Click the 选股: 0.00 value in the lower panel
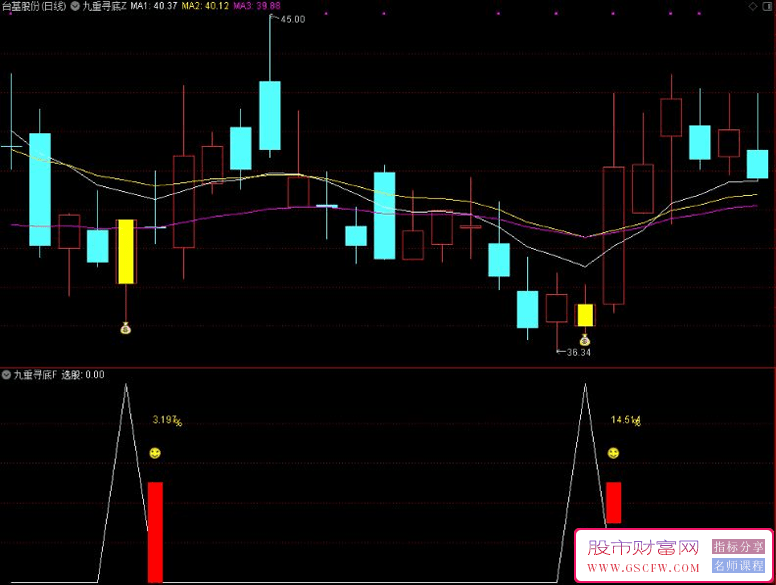Screen dimensions: 776x585 pyautogui.click(x=83, y=375)
